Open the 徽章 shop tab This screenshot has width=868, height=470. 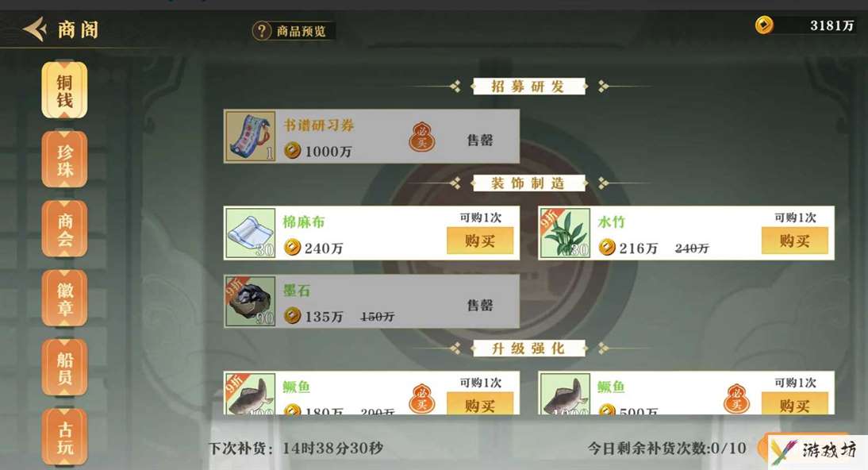tap(64, 299)
